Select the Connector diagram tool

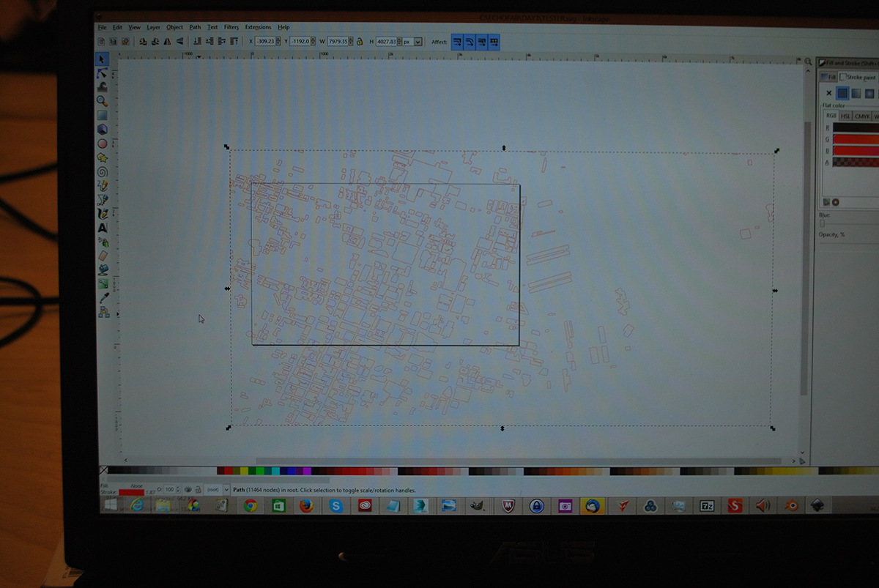[x=103, y=311]
